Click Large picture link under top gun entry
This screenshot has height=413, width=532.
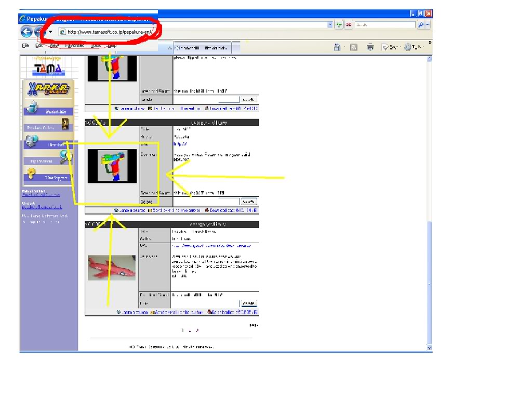[129, 109]
